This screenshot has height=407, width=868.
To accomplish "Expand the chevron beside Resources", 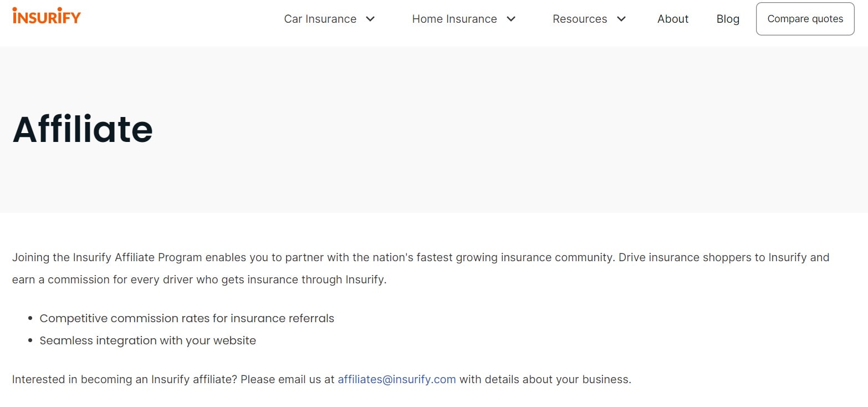I will point(622,19).
